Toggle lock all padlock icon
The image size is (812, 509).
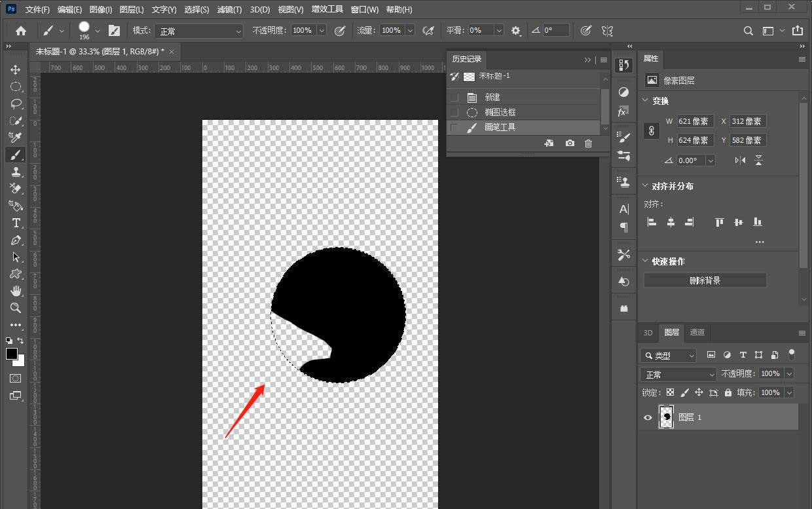(728, 392)
